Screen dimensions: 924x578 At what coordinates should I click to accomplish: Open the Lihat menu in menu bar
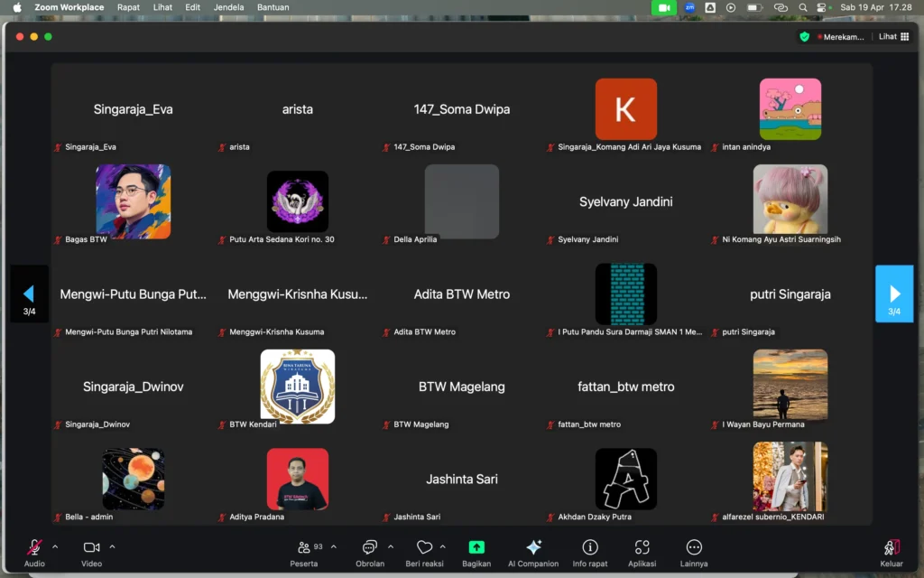click(x=162, y=7)
